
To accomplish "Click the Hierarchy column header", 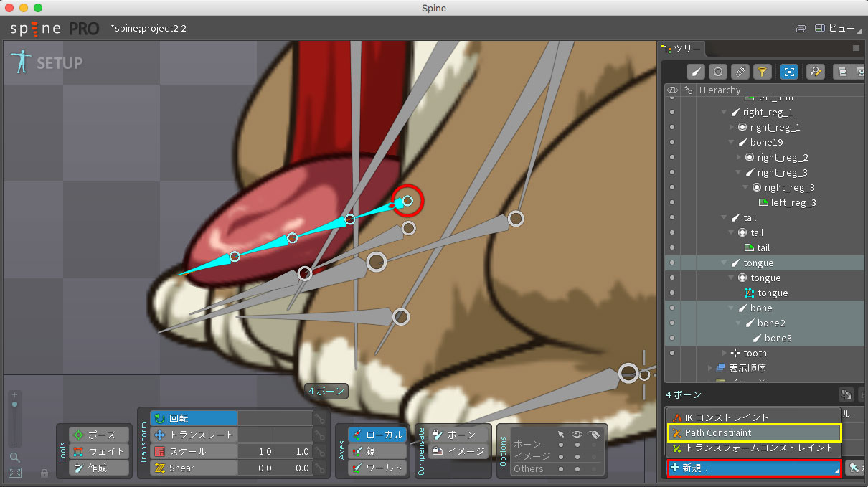I will click(720, 90).
